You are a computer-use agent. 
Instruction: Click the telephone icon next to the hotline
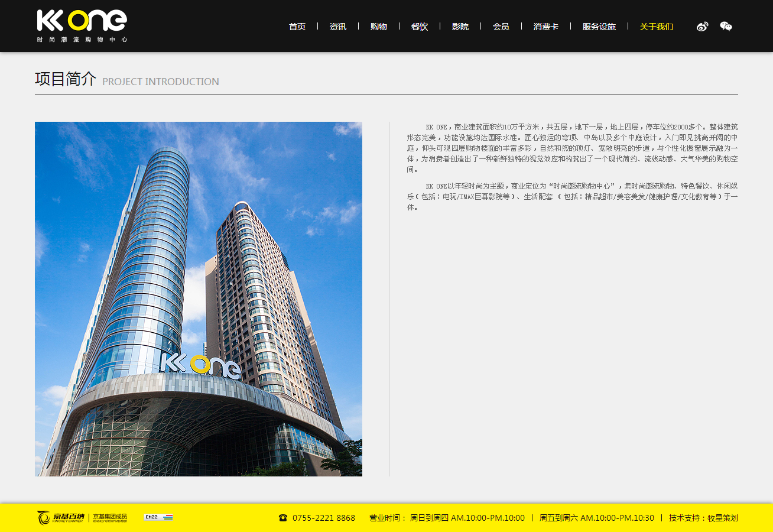tap(282, 517)
